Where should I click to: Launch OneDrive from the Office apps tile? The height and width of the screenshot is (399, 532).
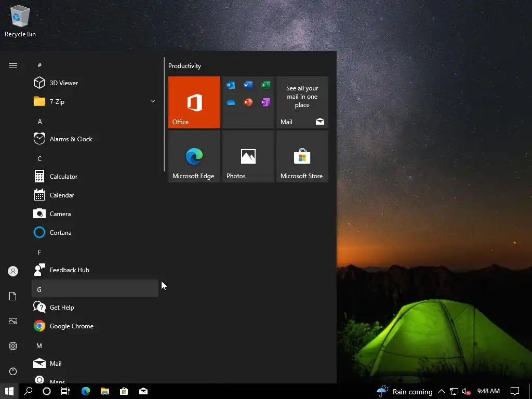[x=231, y=102]
